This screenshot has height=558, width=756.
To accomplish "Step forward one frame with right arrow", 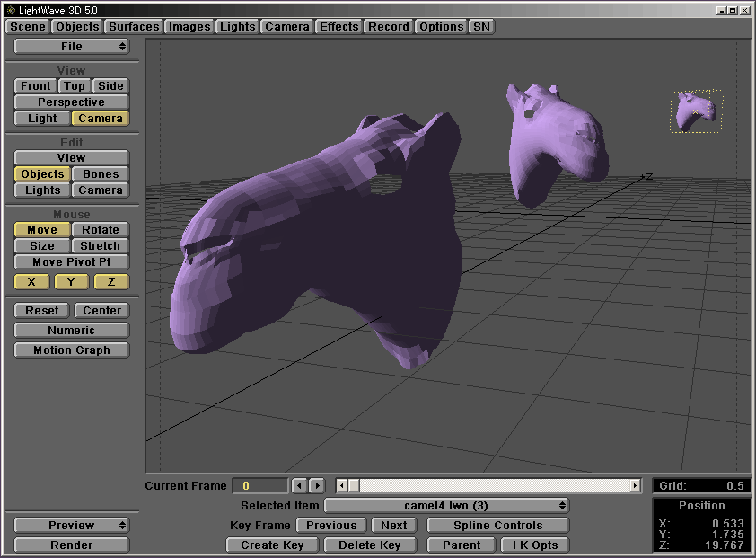I will tap(316, 486).
